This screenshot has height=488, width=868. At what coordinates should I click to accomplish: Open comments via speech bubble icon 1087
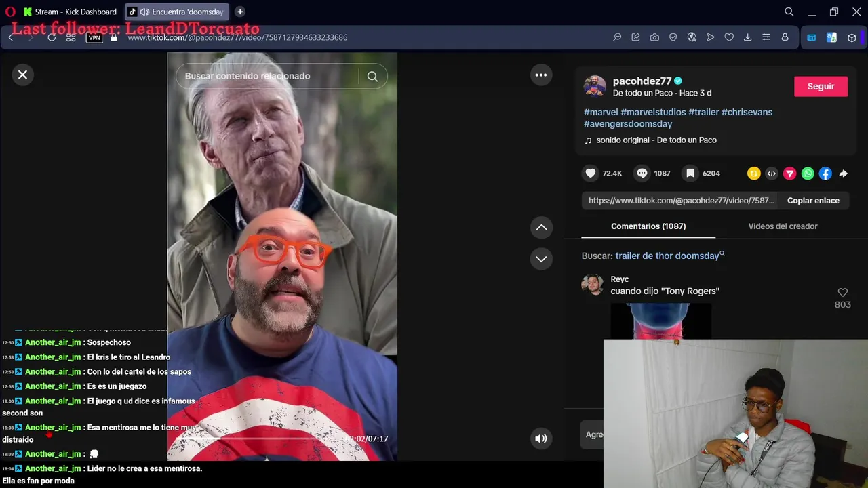point(642,174)
